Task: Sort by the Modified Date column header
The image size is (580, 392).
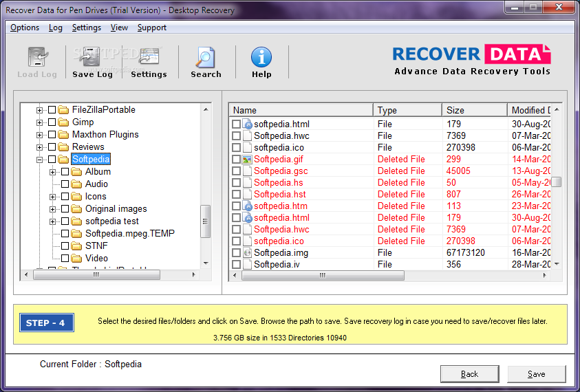Action: (529, 110)
